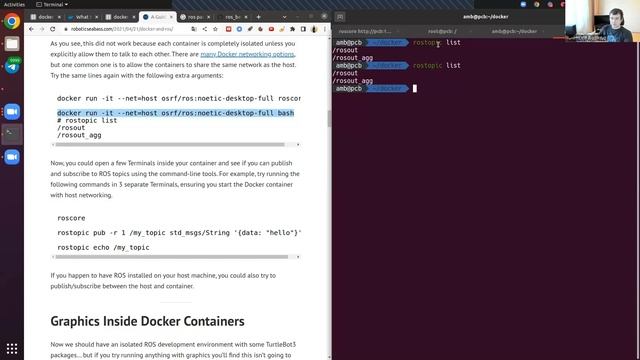Switch to the third 'docker' tab
640x360 pixels.
pos(120,17)
